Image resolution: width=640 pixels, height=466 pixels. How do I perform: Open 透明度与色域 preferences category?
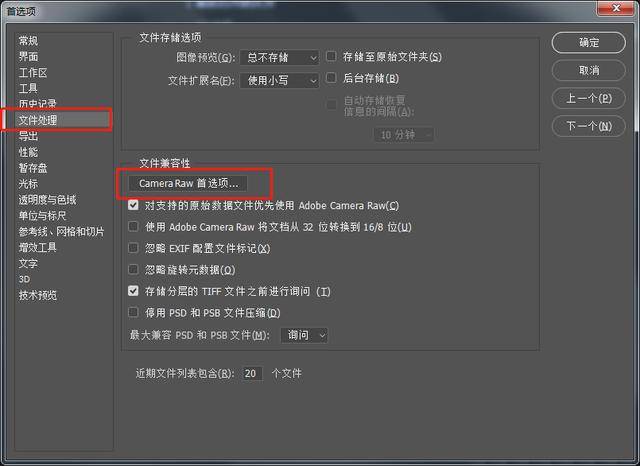(47, 200)
